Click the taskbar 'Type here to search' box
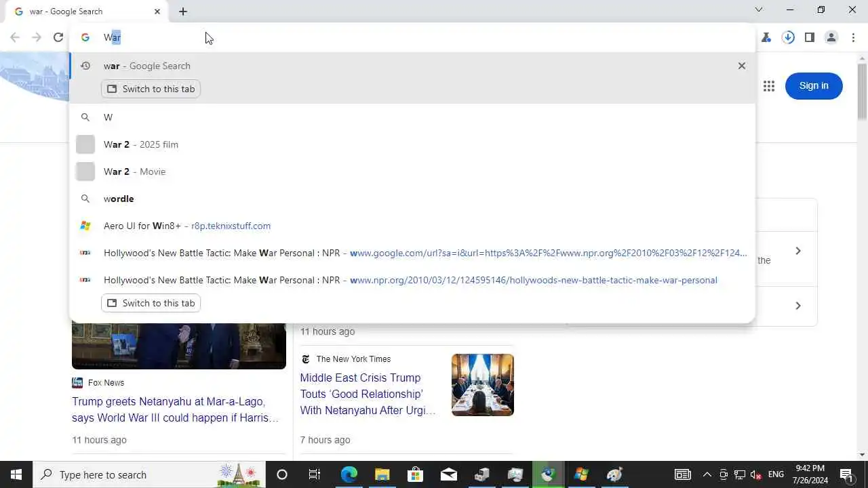Image resolution: width=868 pixels, height=488 pixels. click(149, 474)
